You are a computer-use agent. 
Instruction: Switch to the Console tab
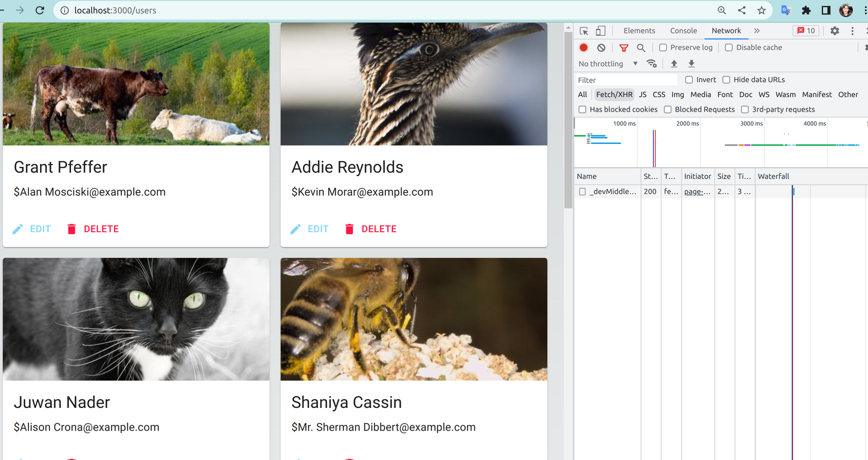pyautogui.click(x=683, y=30)
